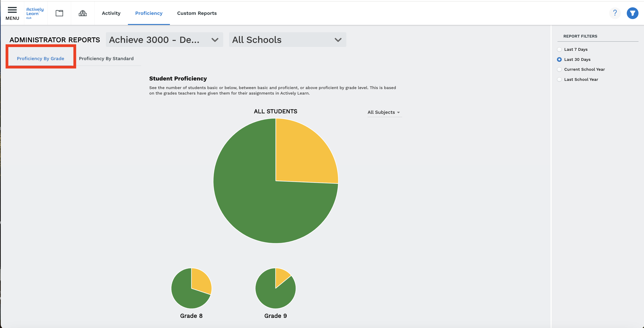
Task: Expand the All Schools dropdown
Action: pos(288,40)
